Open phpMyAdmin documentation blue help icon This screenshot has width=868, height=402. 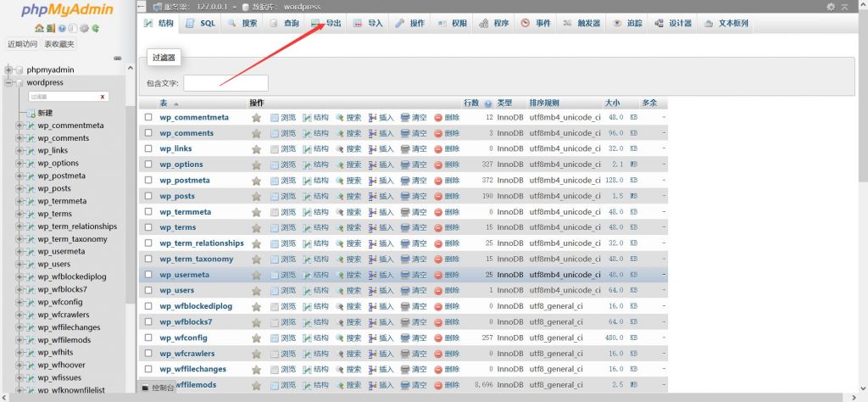[62, 28]
